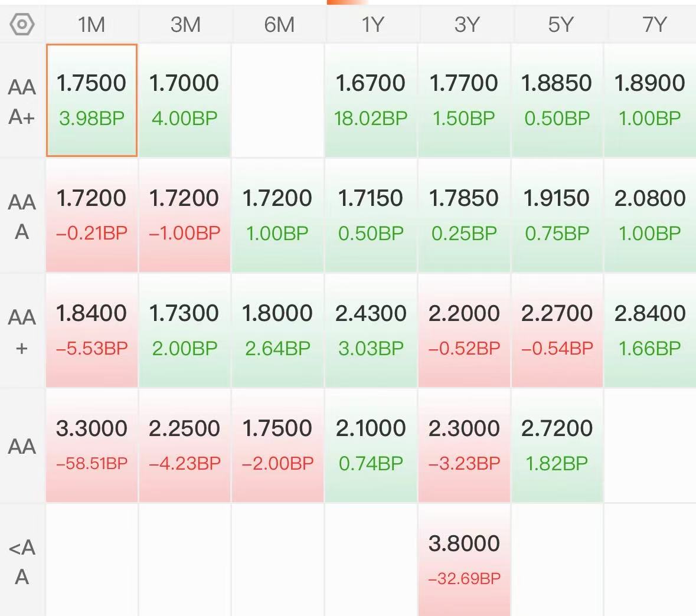
Task: Select AA 1M cell with 3.3000
Action: [92, 445]
